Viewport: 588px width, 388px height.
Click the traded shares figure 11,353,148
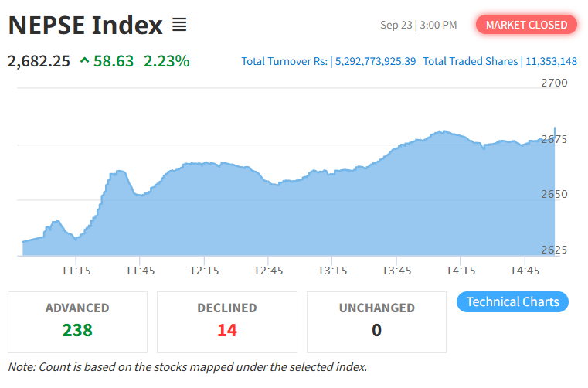[x=551, y=61]
